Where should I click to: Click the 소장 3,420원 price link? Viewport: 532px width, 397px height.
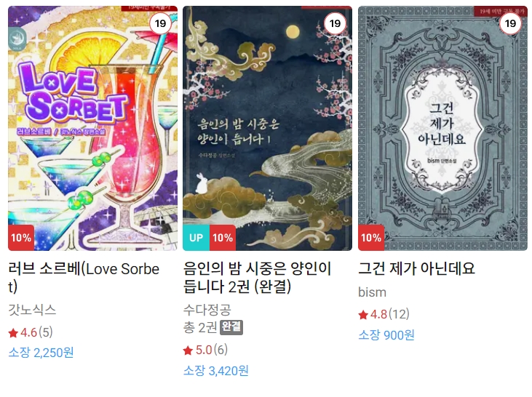[216, 371]
